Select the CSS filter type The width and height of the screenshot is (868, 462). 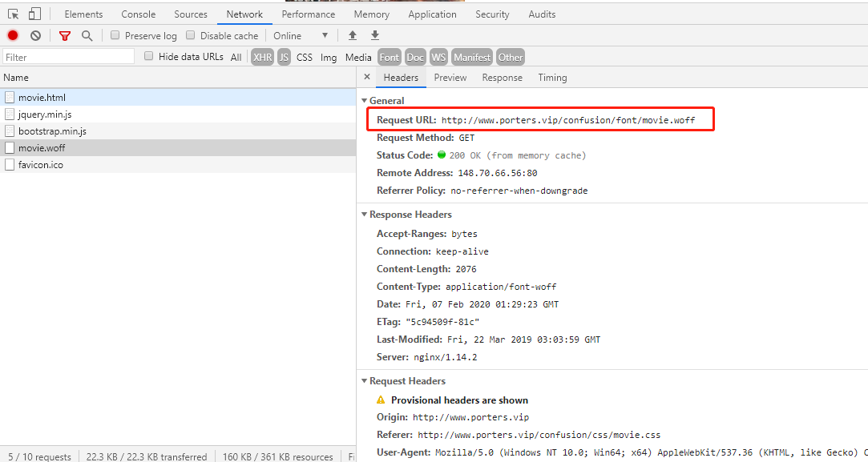coord(305,57)
